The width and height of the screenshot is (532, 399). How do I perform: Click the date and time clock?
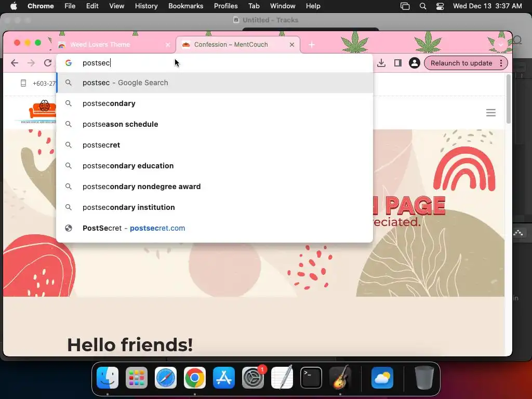(x=487, y=6)
